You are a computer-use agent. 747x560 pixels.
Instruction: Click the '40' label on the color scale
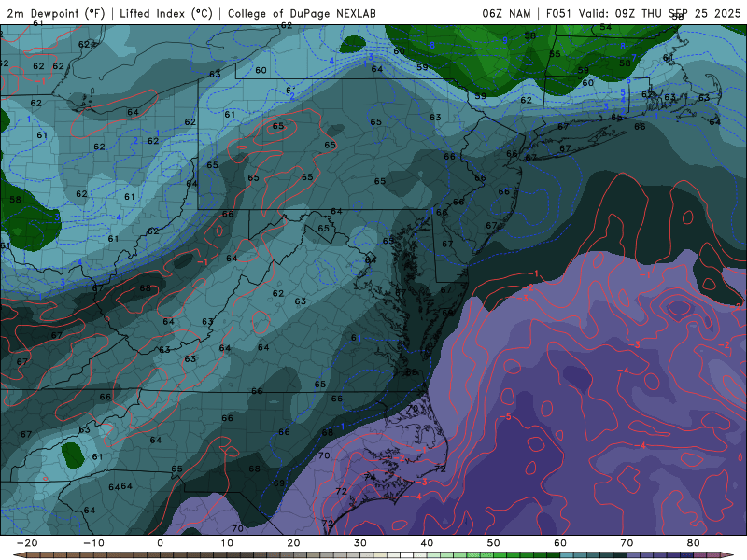[x=427, y=543]
